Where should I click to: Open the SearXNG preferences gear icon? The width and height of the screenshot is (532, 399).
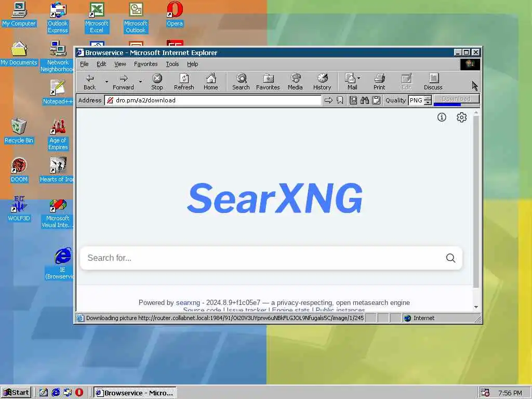pyautogui.click(x=461, y=117)
